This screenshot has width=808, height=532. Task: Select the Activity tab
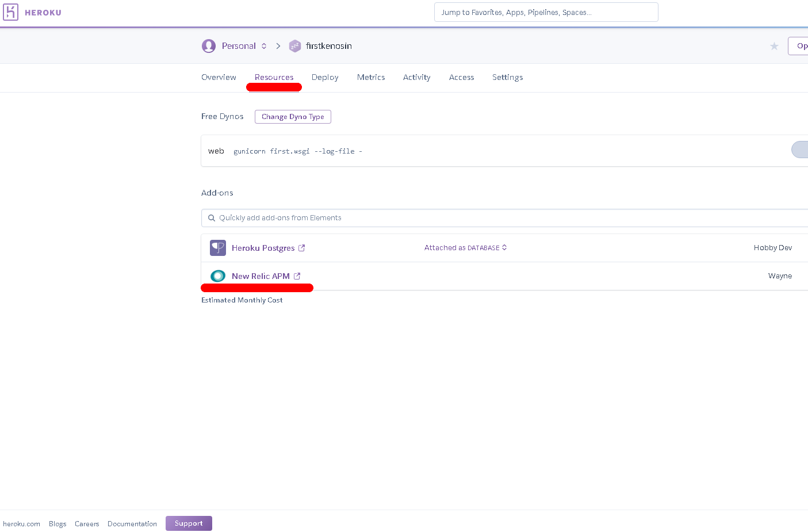417,77
